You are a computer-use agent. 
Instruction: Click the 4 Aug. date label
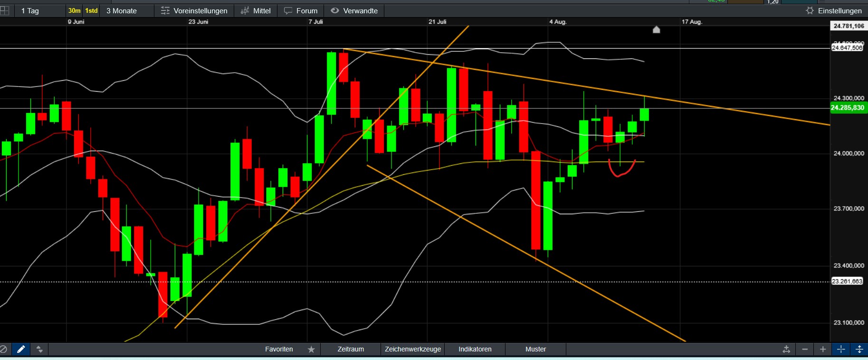point(558,22)
